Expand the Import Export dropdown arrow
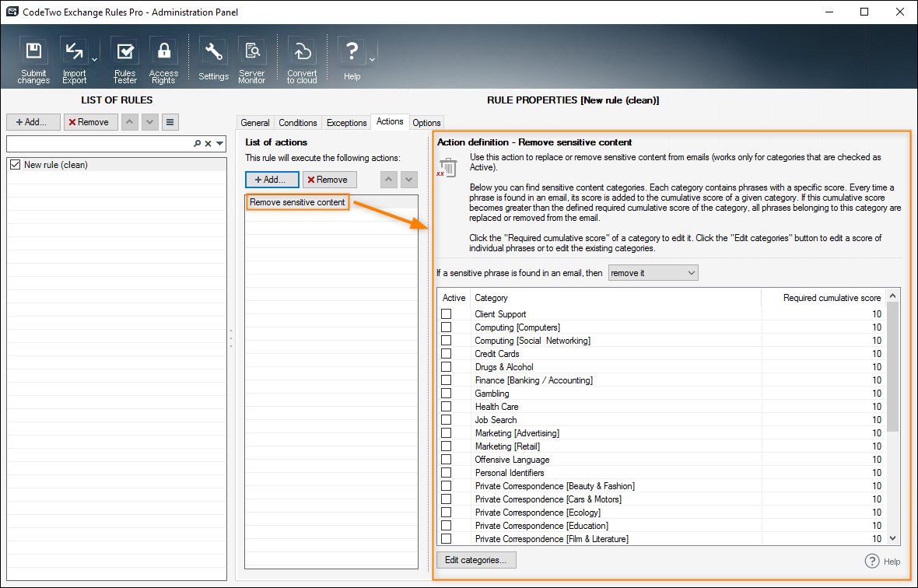The height and width of the screenshot is (588, 918). tap(95, 60)
